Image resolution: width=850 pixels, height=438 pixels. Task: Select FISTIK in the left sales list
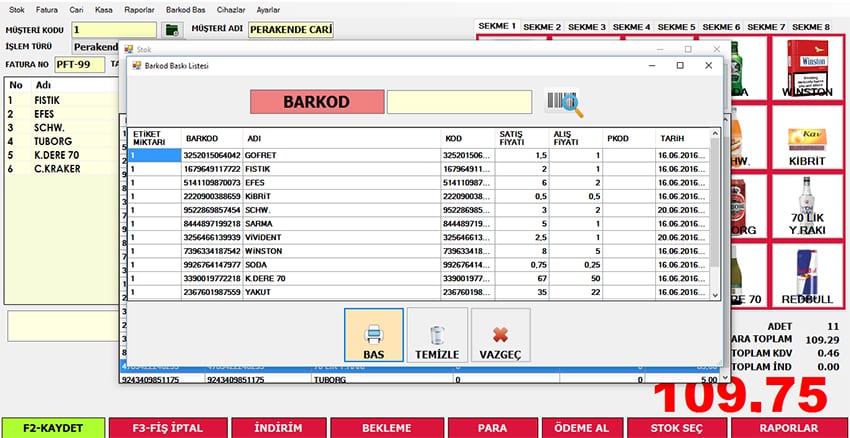click(47, 100)
